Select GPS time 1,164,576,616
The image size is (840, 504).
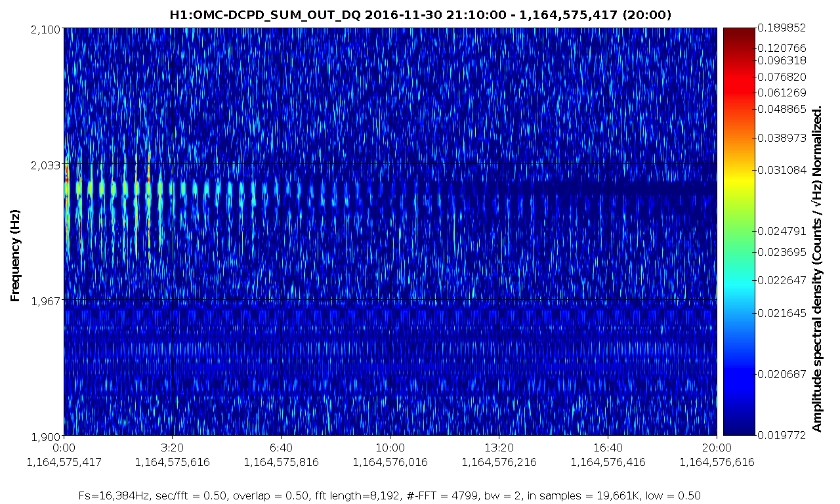(x=717, y=462)
